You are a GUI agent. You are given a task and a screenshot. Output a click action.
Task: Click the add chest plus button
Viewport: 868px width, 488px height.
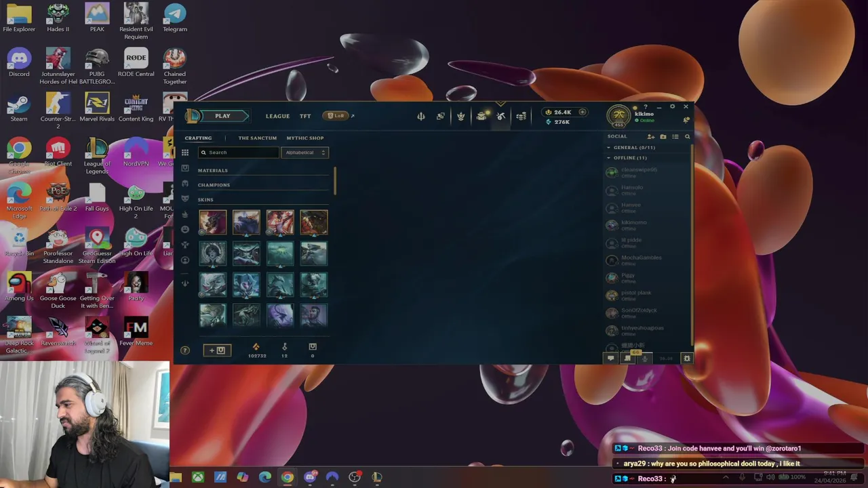(217, 350)
